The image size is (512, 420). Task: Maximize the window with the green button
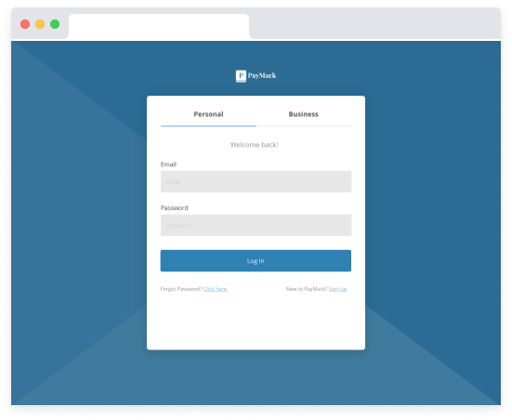pyautogui.click(x=55, y=24)
